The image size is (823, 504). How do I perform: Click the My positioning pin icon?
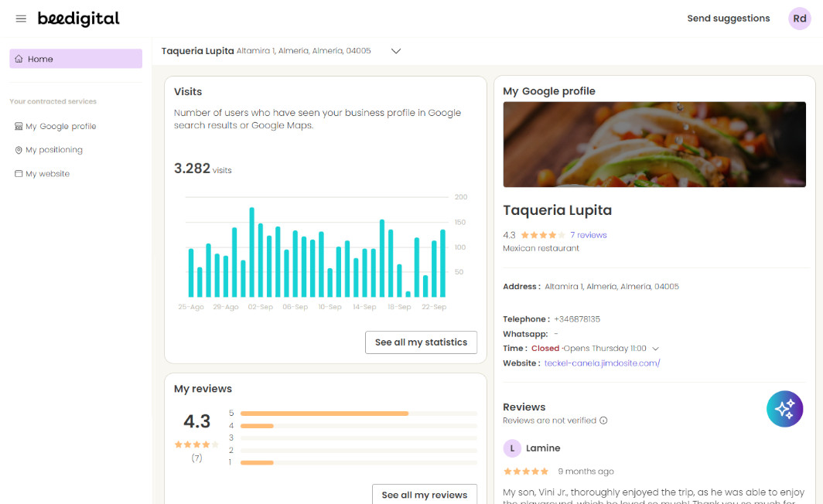(19, 150)
